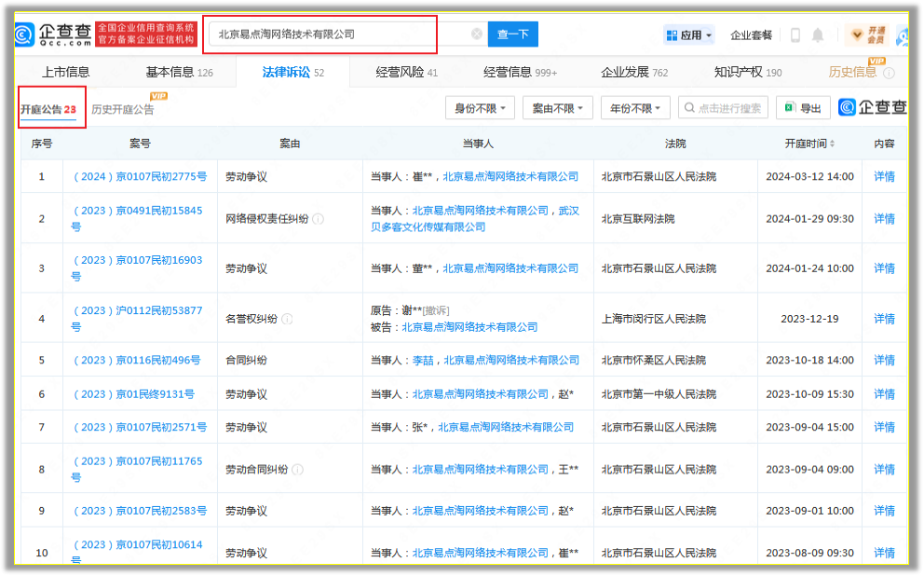
Task: Select 历史开庭公告 sub-tab
Action: 123,110
